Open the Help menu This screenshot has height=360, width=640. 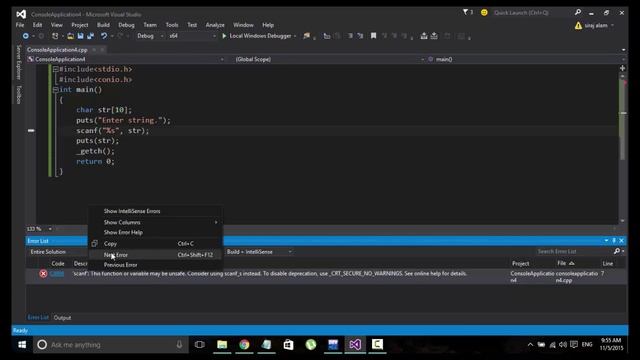268,25
